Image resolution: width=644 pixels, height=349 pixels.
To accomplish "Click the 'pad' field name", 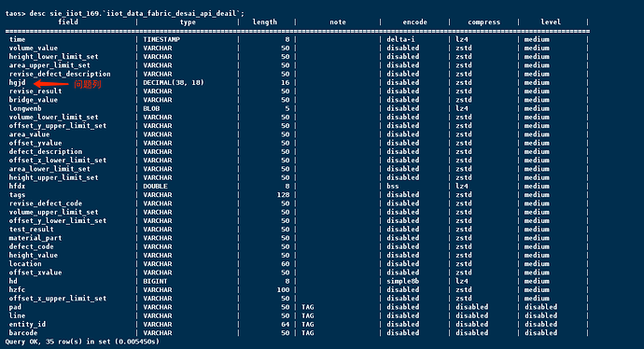I will 15,307.
